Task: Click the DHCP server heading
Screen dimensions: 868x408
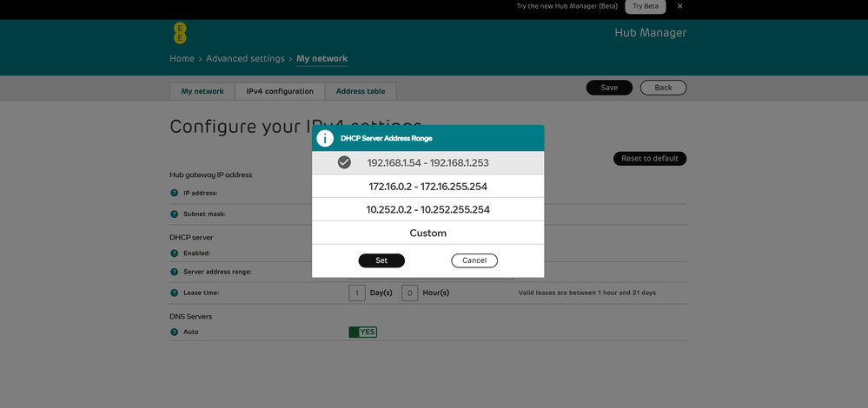Action: pos(191,237)
